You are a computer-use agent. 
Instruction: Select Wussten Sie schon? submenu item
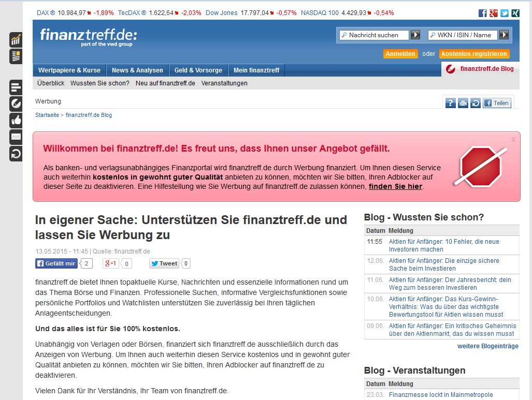pos(100,83)
